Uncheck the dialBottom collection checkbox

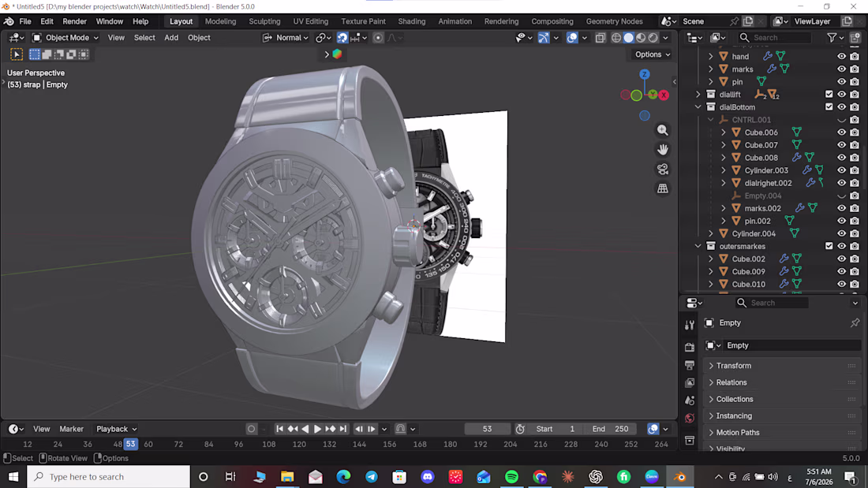[829, 106]
